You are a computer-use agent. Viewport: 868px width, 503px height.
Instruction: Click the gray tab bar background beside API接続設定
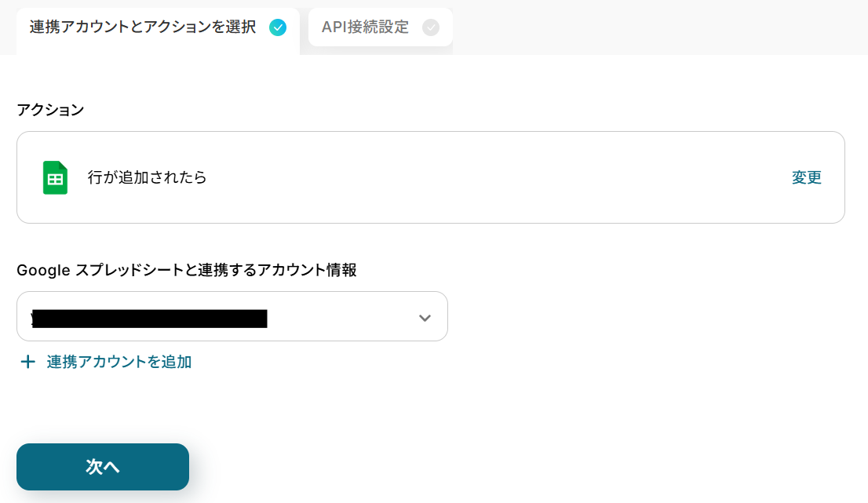[658, 27]
